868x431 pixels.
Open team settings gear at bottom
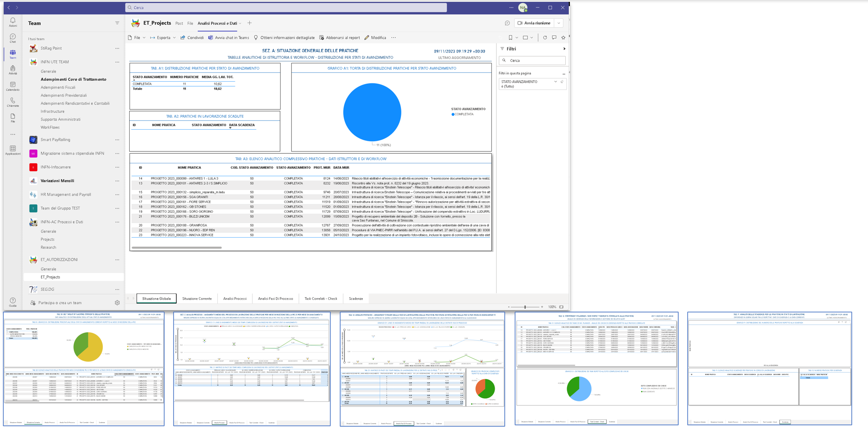click(117, 303)
